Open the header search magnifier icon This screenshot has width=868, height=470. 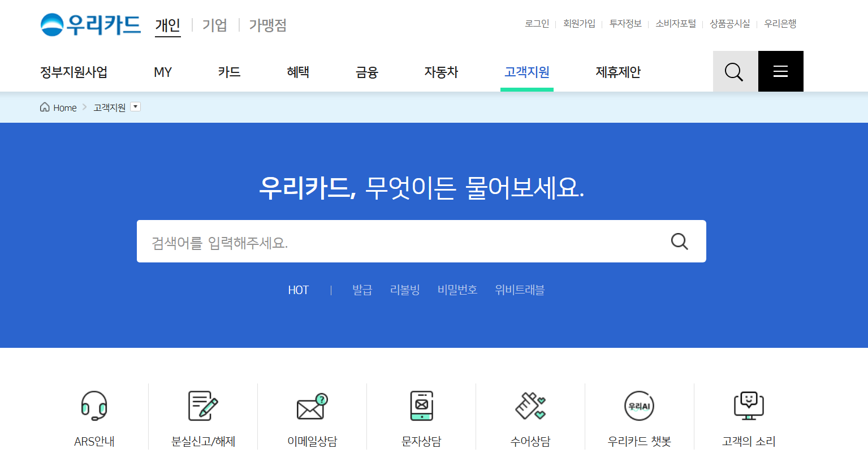[735, 71]
